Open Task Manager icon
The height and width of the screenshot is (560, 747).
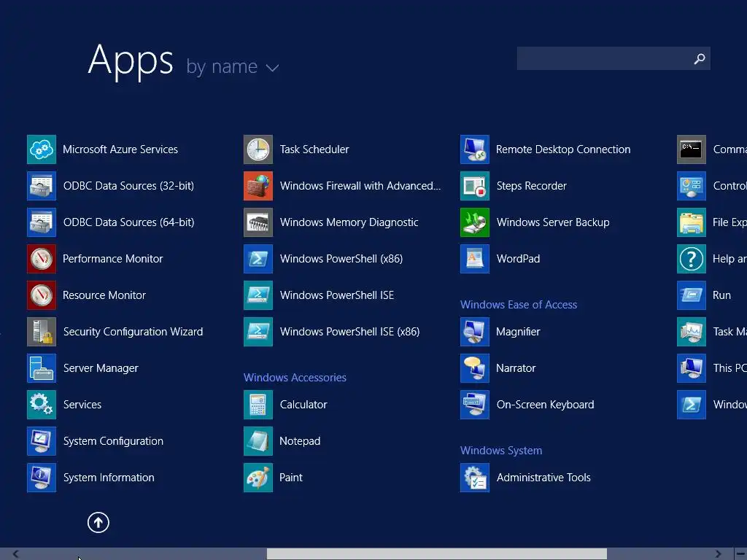(x=692, y=332)
